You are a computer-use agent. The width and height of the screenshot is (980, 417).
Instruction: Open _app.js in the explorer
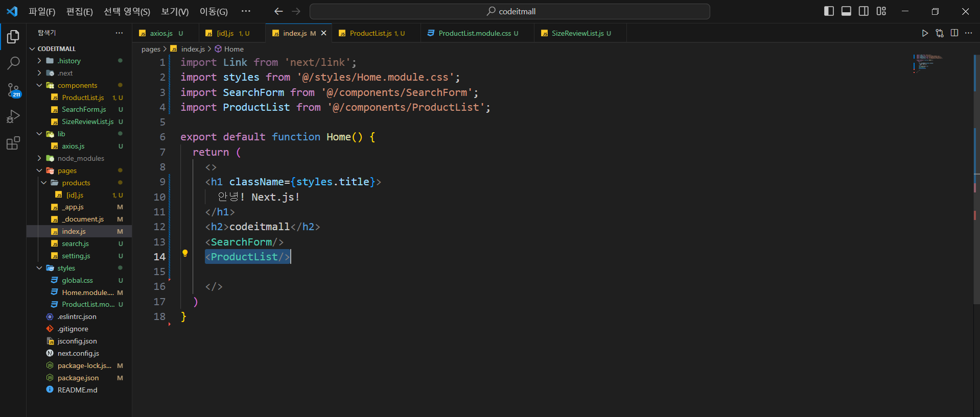[x=79, y=207]
